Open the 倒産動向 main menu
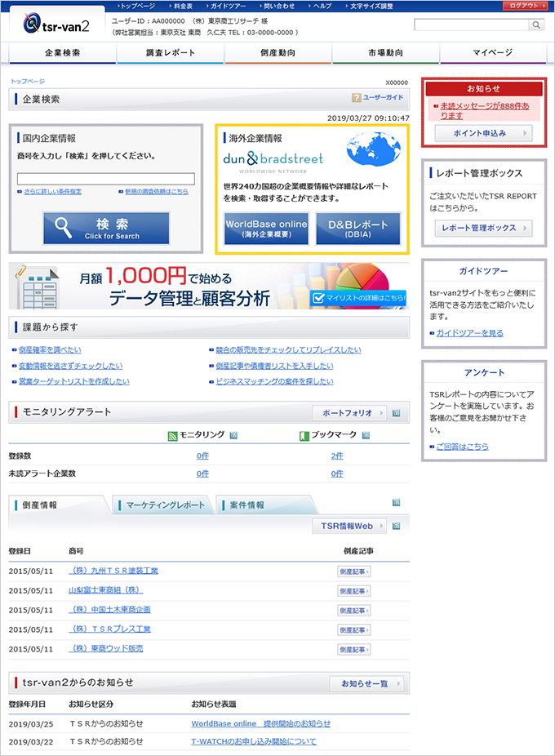The image size is (555, 756). (277, 53)
